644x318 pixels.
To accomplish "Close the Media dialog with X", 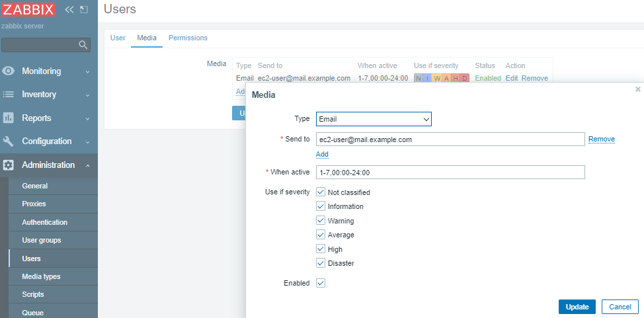I will click(637, 89).
